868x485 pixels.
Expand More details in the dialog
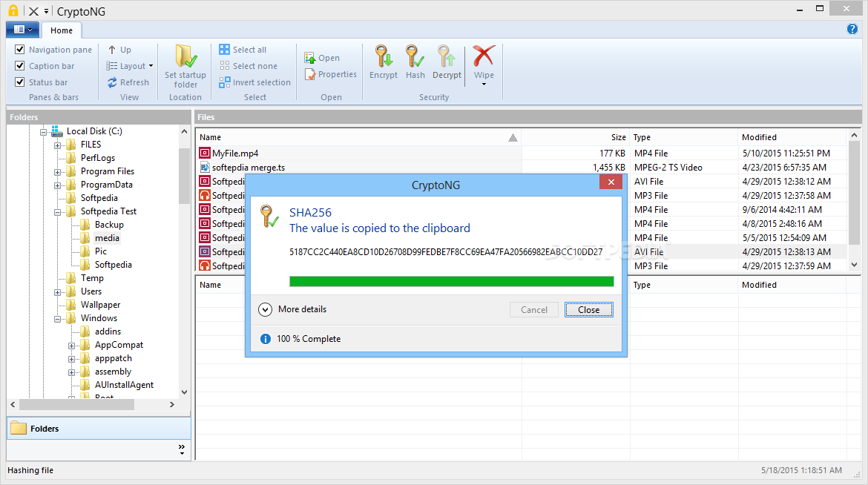265,309
